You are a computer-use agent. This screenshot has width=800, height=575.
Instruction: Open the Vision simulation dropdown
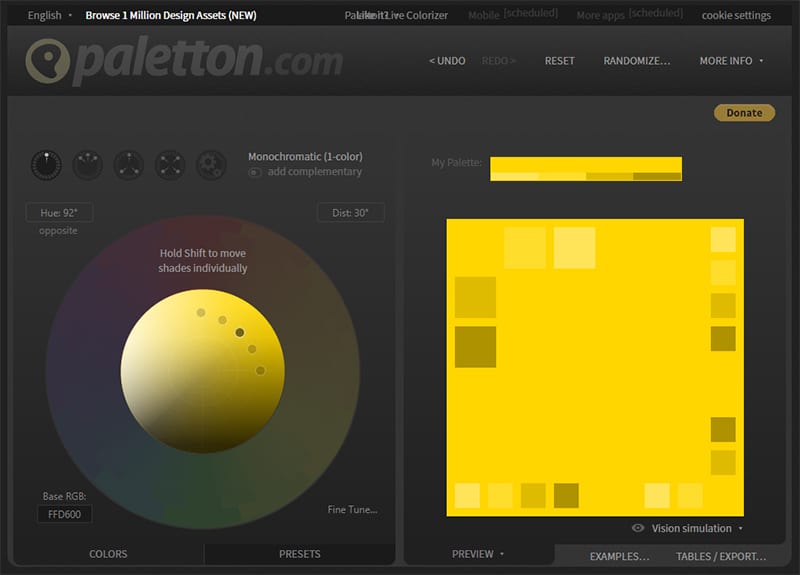tap(696, 528)
